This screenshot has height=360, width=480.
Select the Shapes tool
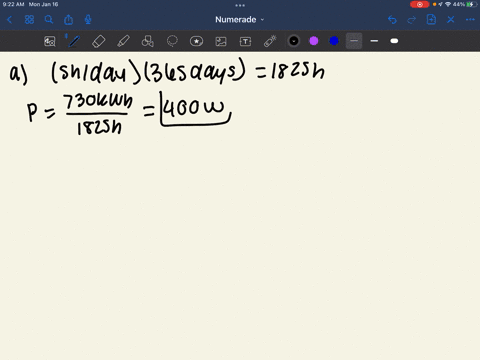click(148, 41)
